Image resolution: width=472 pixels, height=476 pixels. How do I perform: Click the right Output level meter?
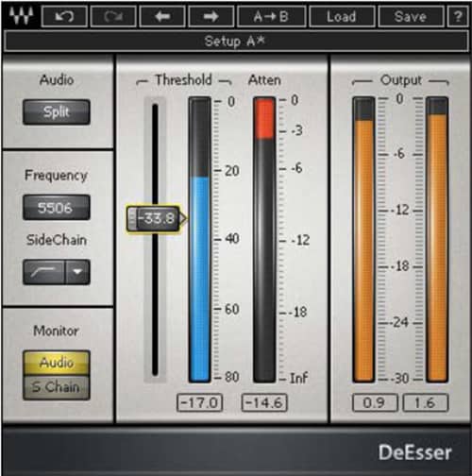pos(437,240)
